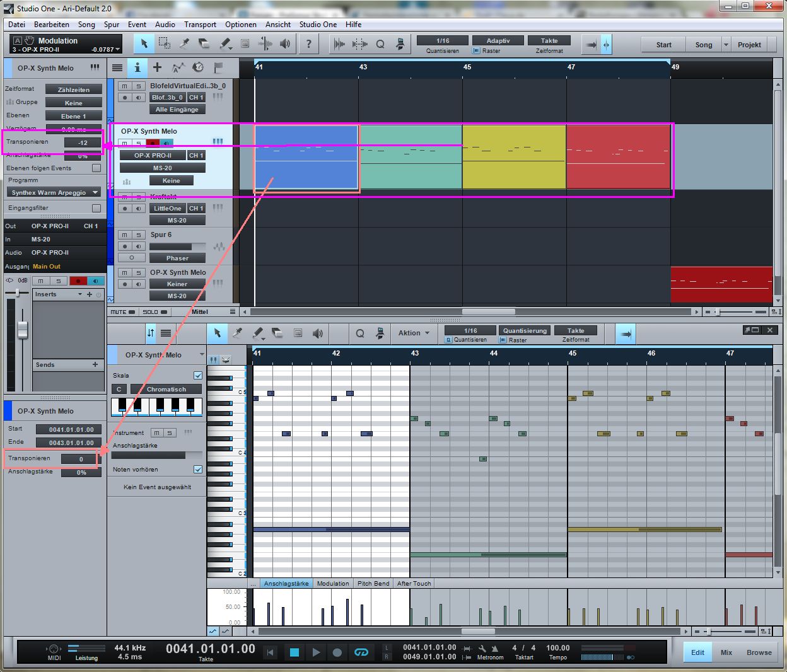The width and height of the screenshot is (787, 672).
Task: Toggle the Noten vorhören checkbox
Action: (x=198, y=470)
